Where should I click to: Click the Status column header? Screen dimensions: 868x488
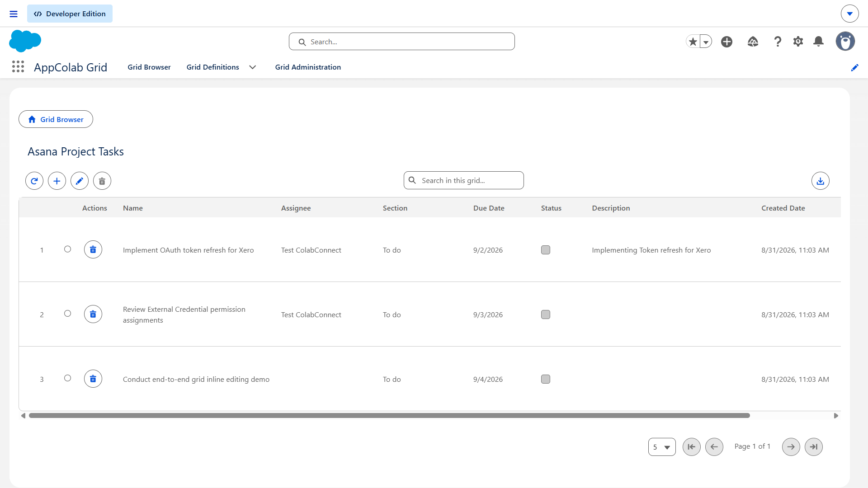(551, 208)
